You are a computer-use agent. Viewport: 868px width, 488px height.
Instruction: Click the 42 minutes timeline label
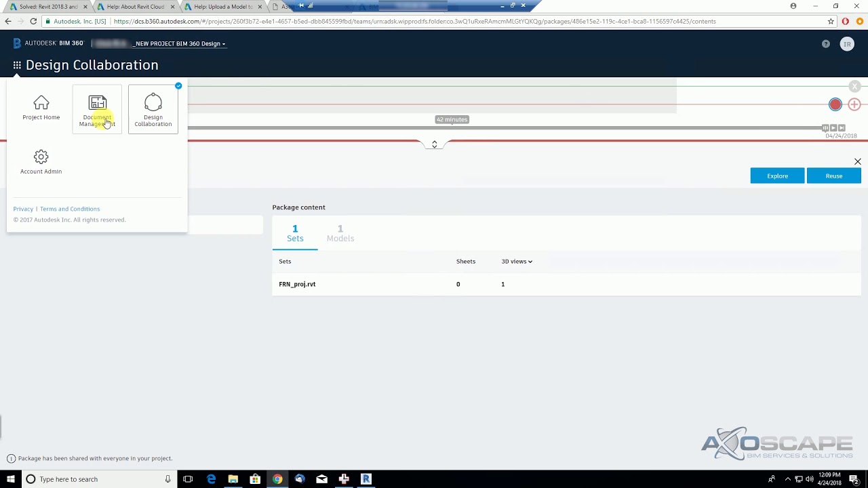452,119
